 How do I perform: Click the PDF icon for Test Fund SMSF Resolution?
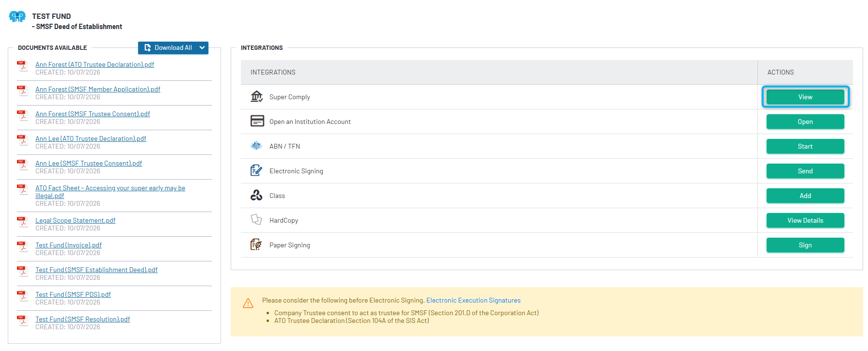(22, 320)
